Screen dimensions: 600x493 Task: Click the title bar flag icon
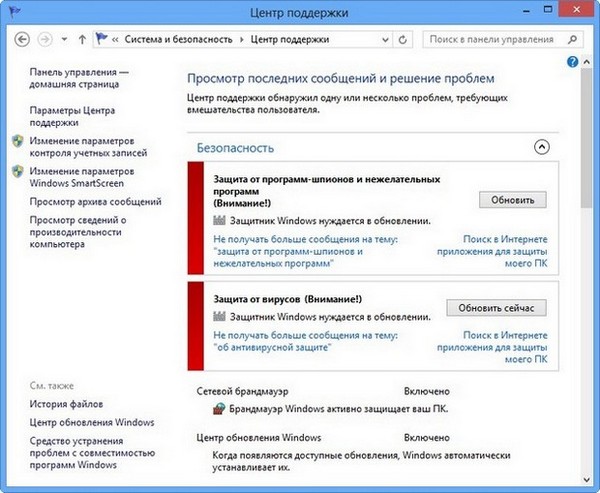pyautogui.click(x=15, y=12)
